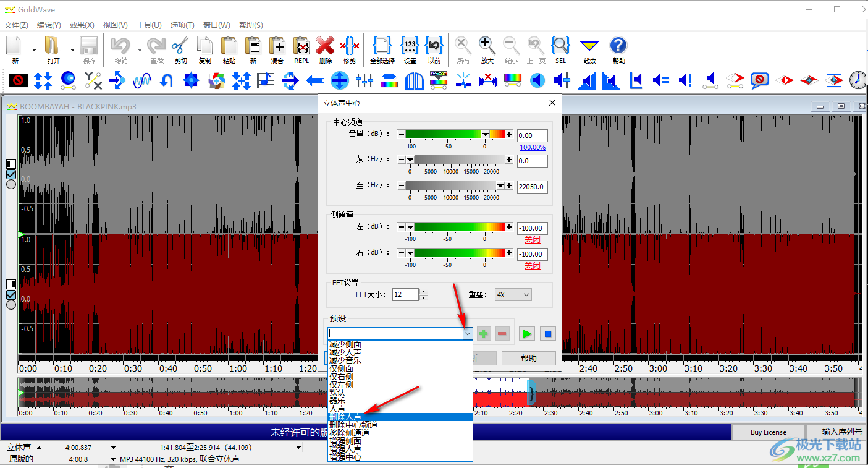Open the dropdown arrow next to New

[x=34, y=50]
